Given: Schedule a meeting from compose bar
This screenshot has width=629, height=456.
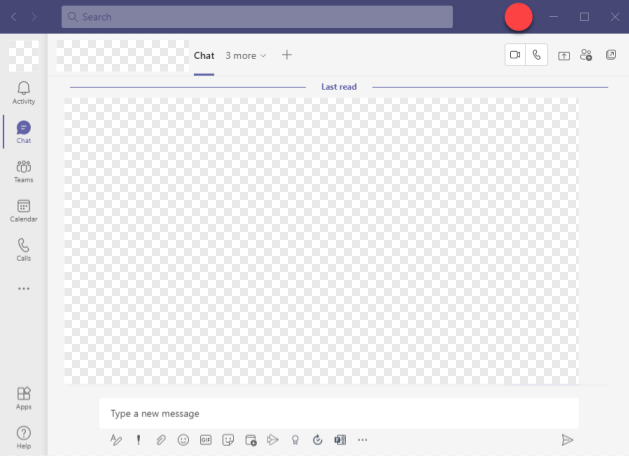Looking at the screenshot, I should (251, 440).
